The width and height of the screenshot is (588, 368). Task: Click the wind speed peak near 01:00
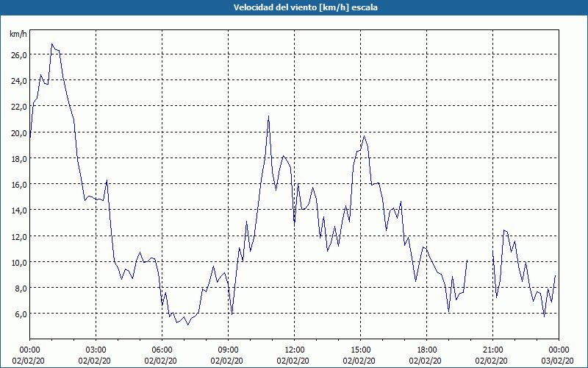51,44
